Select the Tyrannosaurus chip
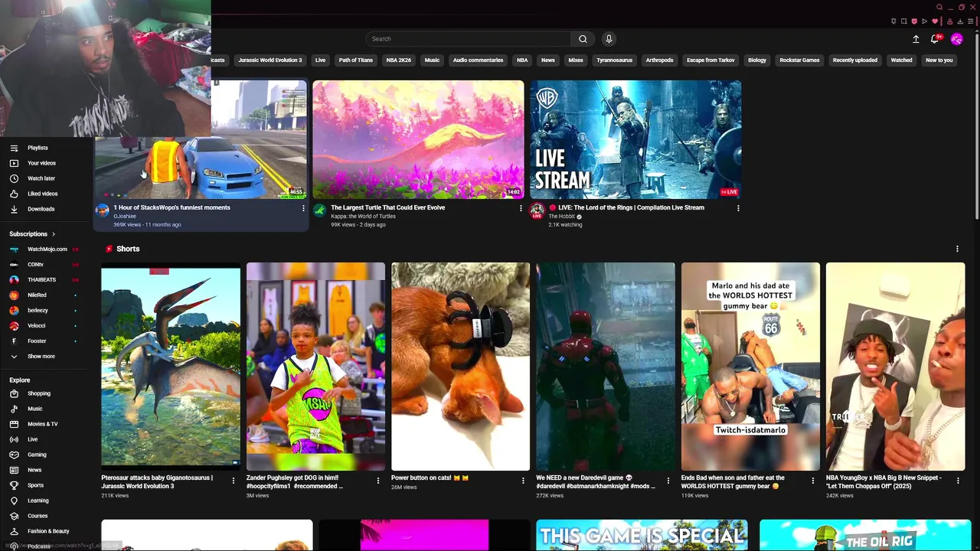The image size is (980, 551). pyautogui.click(x=615, y=60)
